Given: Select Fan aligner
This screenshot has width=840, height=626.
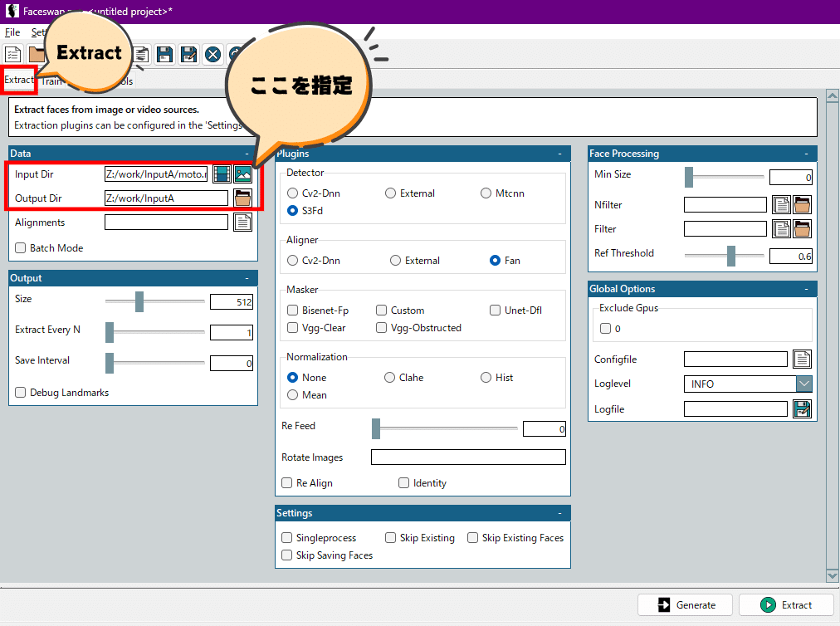Looking at the screenshot, I should pos(495,261).
